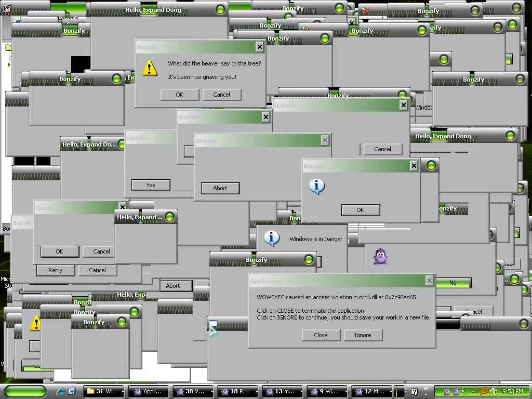
Task: Click the 'Click on IGNORE to continue' line
Action: (343, 317)
